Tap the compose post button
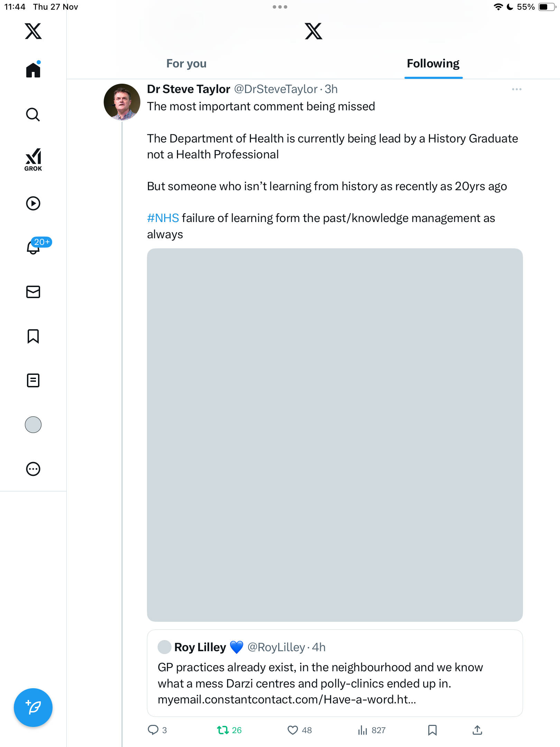This screenshot has width=560, height=747. click(x=33, y=707)
